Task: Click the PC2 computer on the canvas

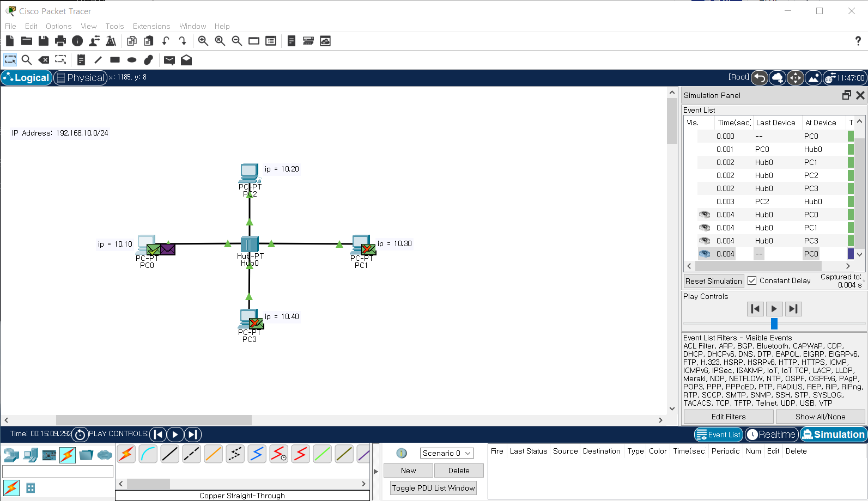Action: (x=249, y=173)
